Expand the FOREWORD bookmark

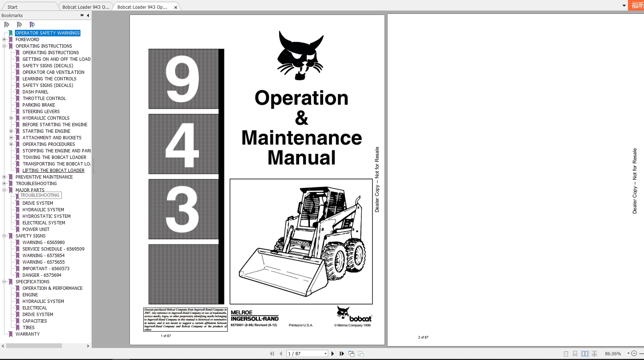point(4,39)
